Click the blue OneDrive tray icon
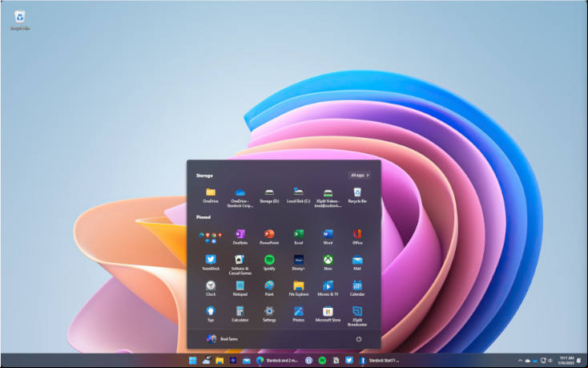 (x=535, y=361)
